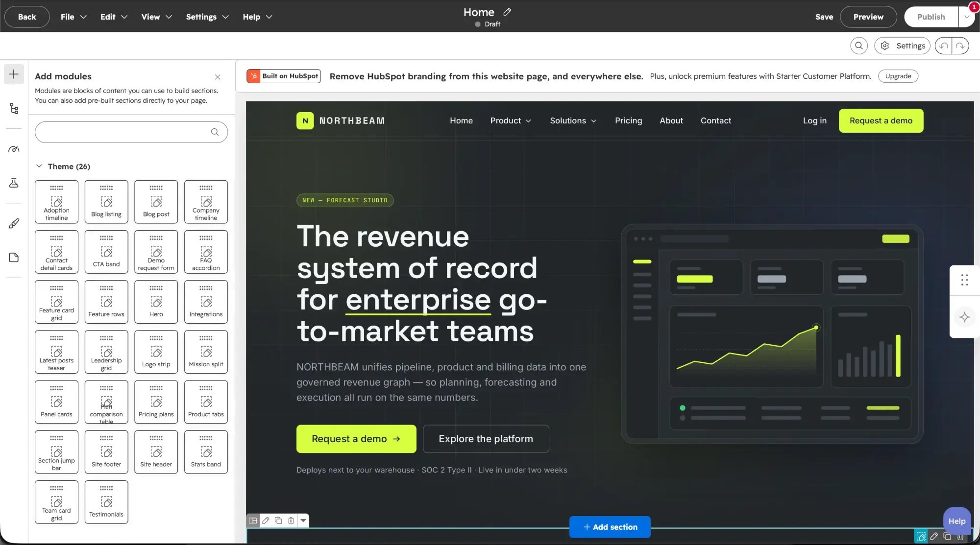980x545 pixels.
Task: Open section toolbar more-options dropdown arrow
Action: pyautogui.click(x=303, y=521)
